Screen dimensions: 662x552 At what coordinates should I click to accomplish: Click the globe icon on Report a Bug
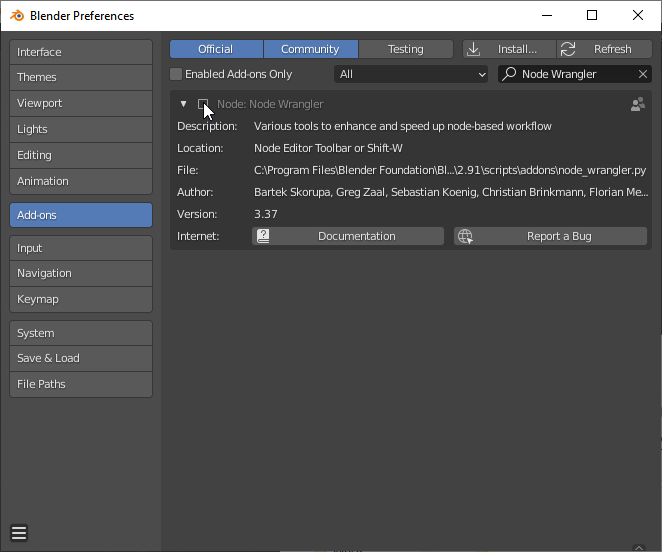pyautogui.click(x=465, y=236)
